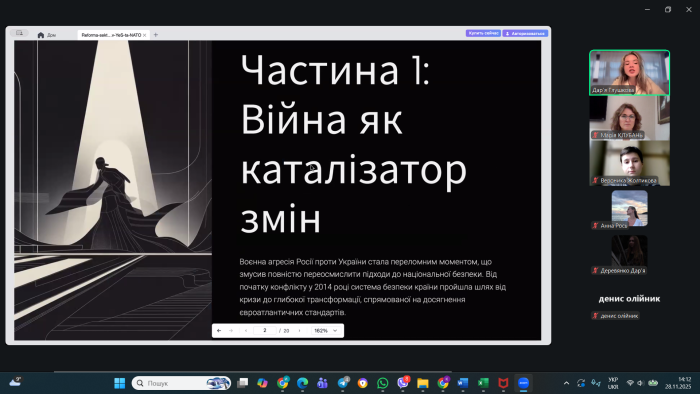Viewport: 700px width, 394px height.
Task: Select Вероніка Жолтикова's video tile
Action: (x=629, y=163)
